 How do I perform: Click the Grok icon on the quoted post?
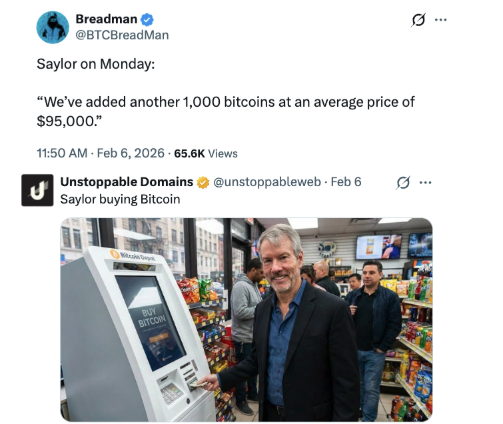[x=403, y=183]
